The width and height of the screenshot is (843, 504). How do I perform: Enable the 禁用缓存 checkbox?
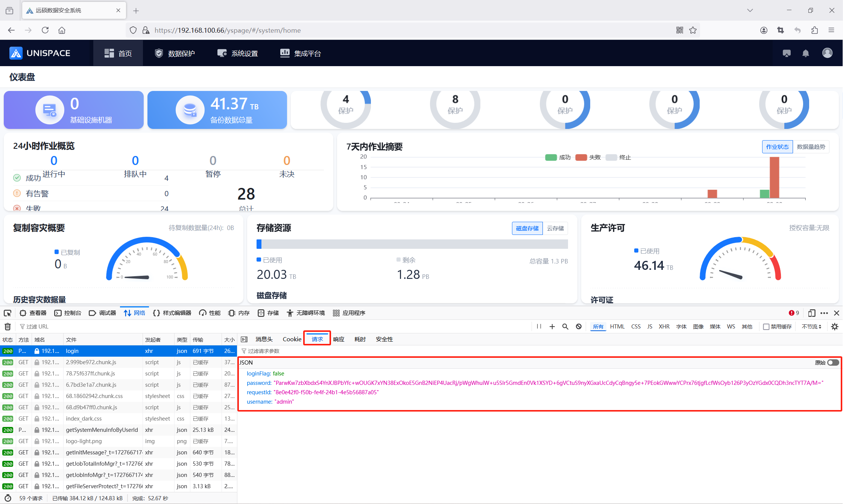[x=766, y=327]
